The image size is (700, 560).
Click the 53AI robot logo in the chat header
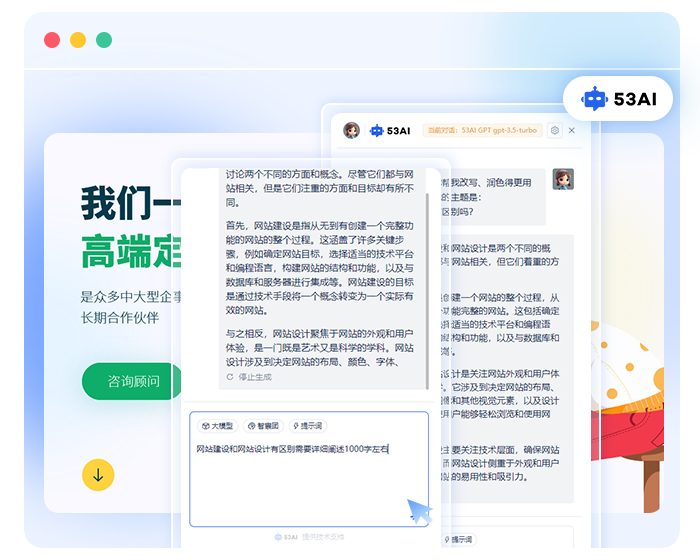point(390,130)
